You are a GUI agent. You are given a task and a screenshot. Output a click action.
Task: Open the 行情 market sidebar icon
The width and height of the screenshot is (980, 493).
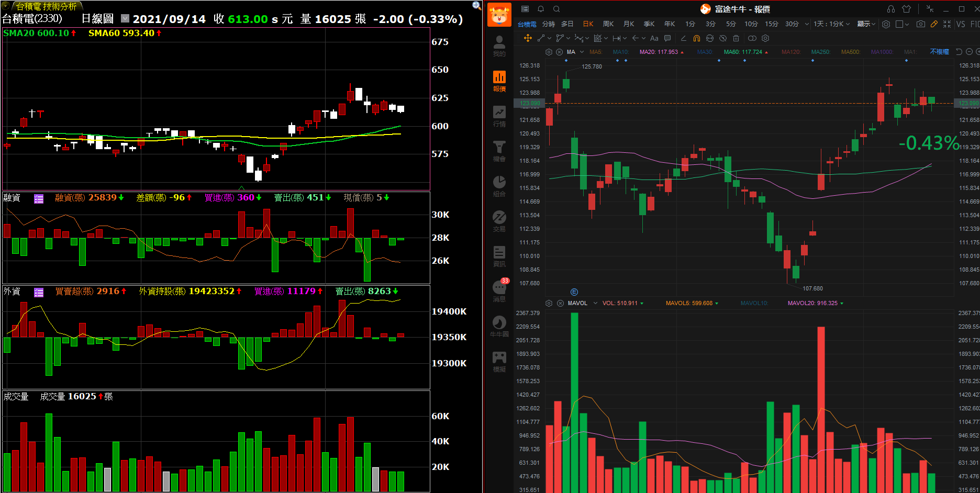pyautogui.click(x=499, y=116)
